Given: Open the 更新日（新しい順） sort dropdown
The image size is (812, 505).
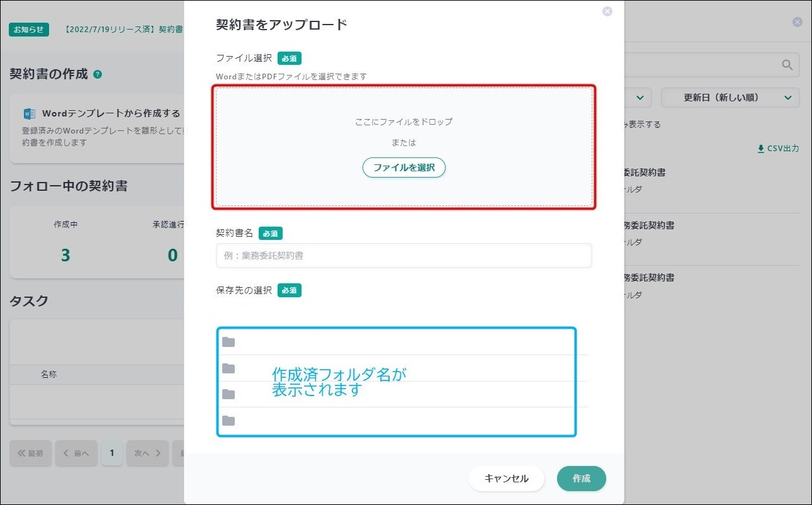Looking at the screenshot, I should tap(730, 98).
